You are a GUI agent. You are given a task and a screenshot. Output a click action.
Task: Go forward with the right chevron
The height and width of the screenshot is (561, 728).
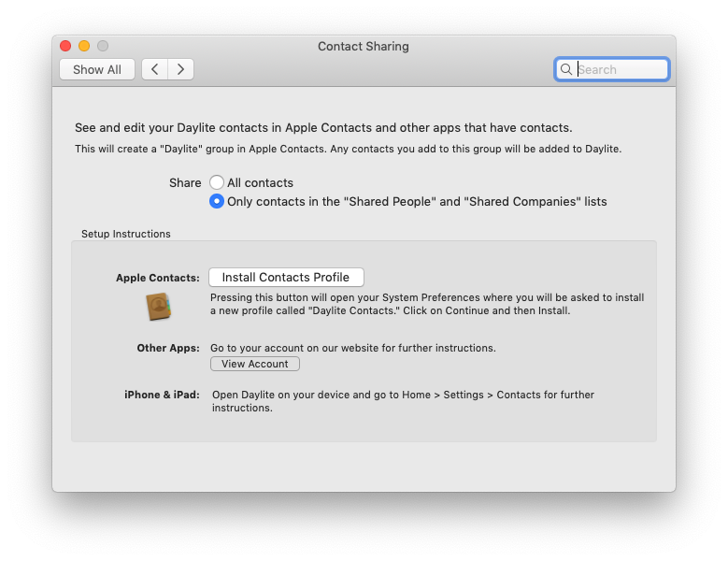click(x=180, y=70)
